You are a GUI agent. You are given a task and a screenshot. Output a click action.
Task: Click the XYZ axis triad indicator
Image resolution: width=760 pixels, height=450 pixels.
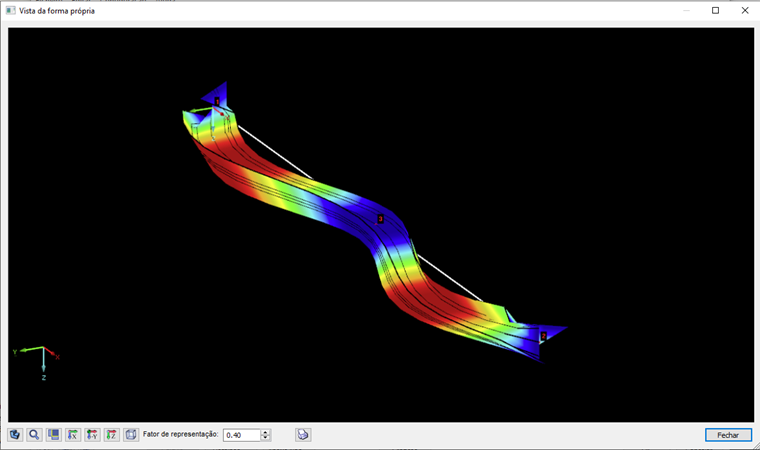[37, 363]
